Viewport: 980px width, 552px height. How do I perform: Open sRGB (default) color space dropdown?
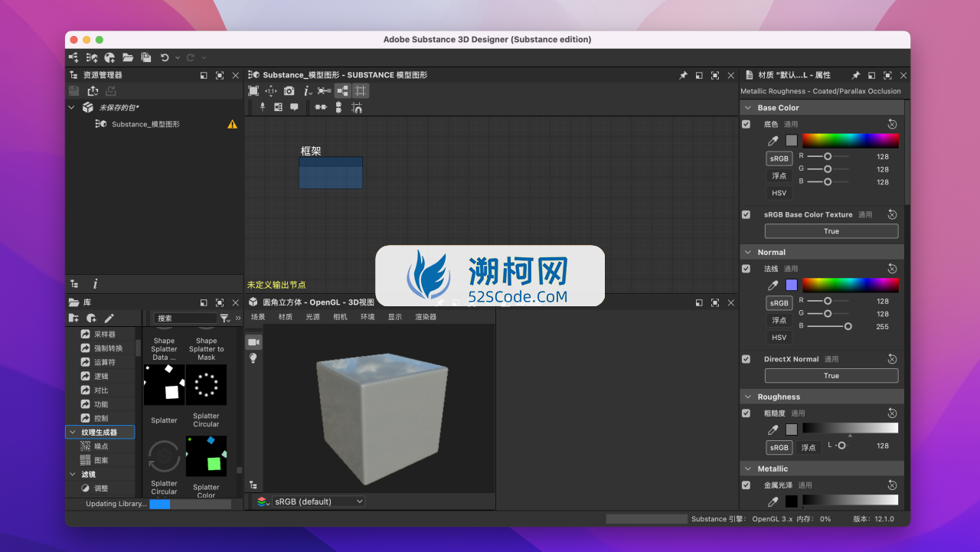pos(319,501)
